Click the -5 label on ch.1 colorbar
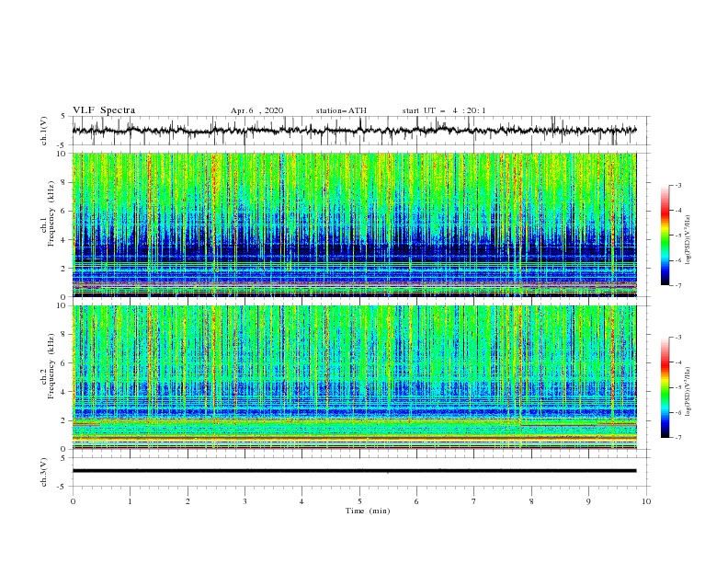 [x=677, y=236]
